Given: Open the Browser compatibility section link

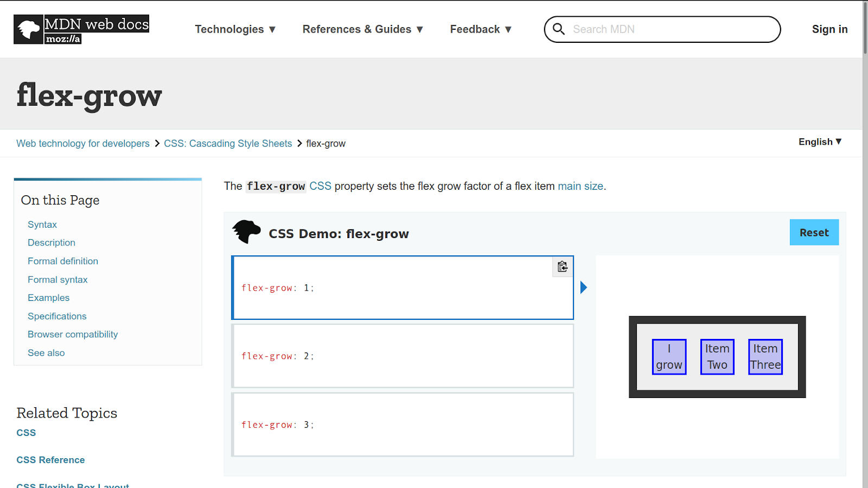Looking at the screenshot, I should pyautogui.click(x=73, y=334).
